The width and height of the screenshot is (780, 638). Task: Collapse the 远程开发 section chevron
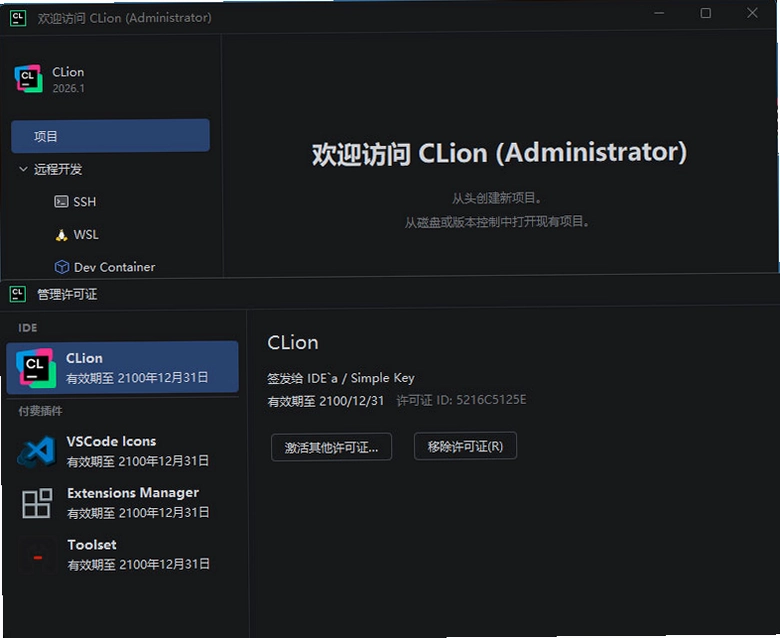click(x=23, y=169)
